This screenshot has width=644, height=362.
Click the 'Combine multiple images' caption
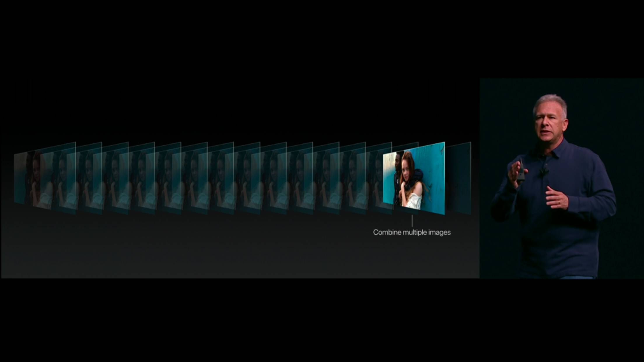click(412, 232)
